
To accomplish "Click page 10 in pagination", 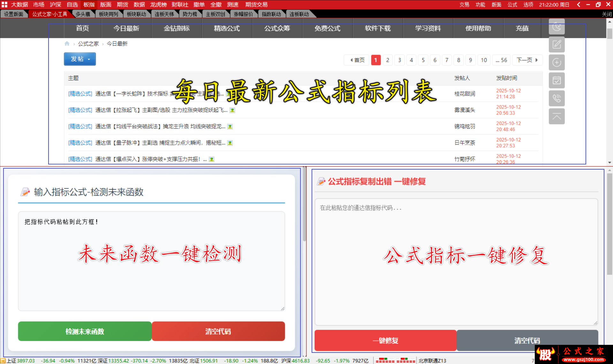I will click(x=484, y=60).
